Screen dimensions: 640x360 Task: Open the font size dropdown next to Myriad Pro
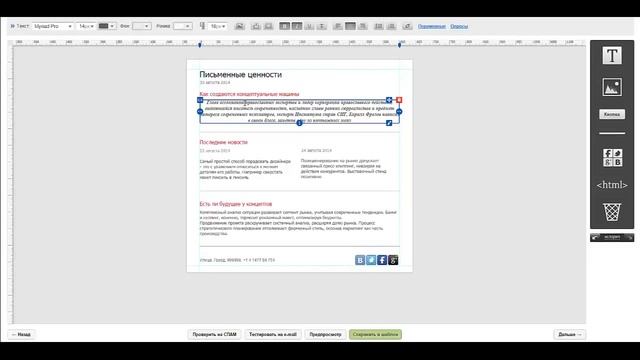coord(86,26)
